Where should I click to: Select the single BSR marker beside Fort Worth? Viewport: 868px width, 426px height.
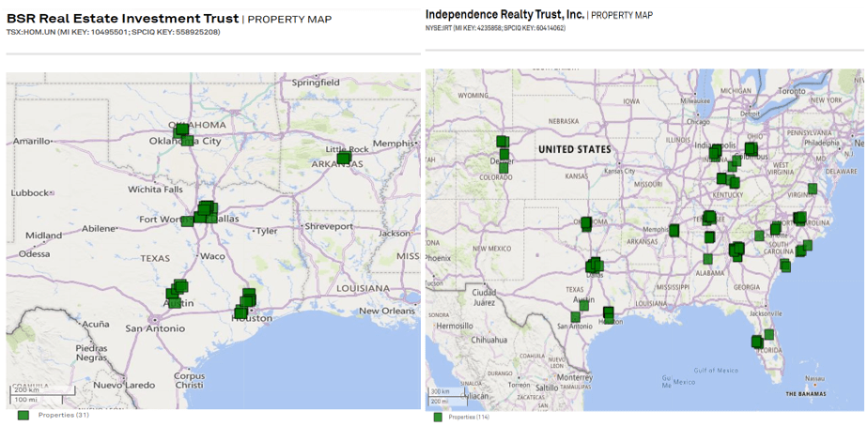[188, 221]
